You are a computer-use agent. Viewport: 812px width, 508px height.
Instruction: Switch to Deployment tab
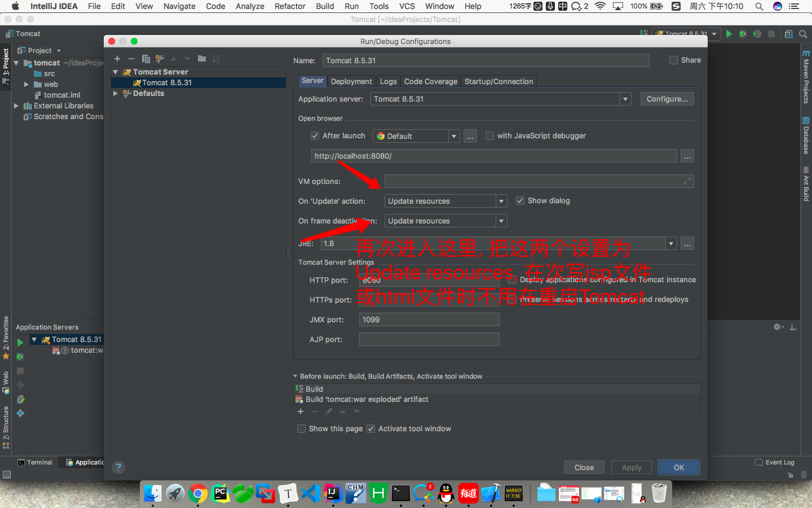[351, 81]
